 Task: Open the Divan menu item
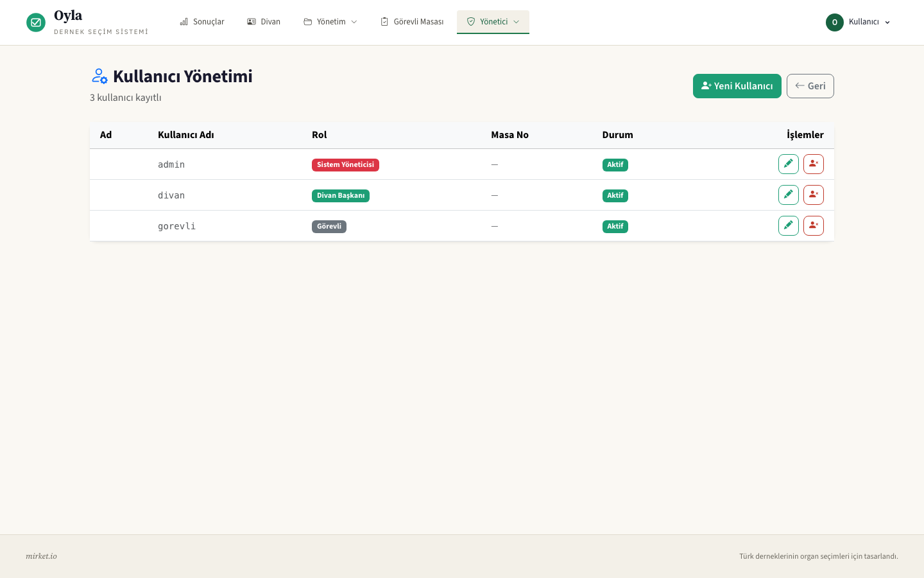click(264, 22)
